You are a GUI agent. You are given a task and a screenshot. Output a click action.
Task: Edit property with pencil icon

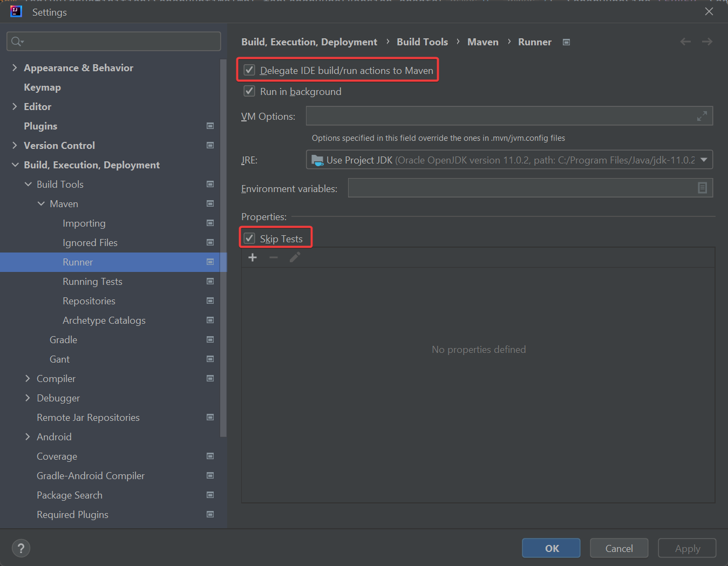[295, 257]
